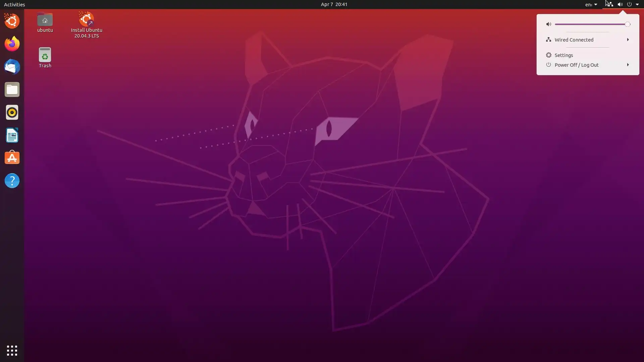Expand Wired Connected submenu arrow
This screenshot has height=362, width=644.
point(628,40)
